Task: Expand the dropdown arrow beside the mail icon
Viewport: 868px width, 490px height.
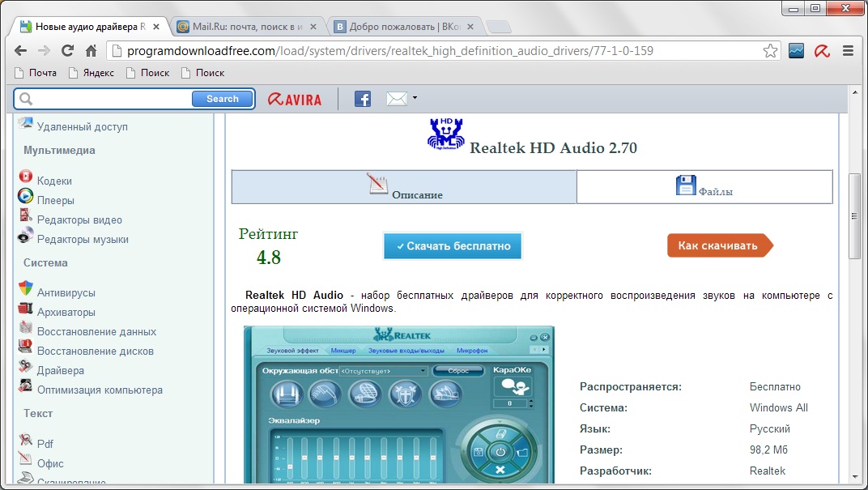Action: 415,98
